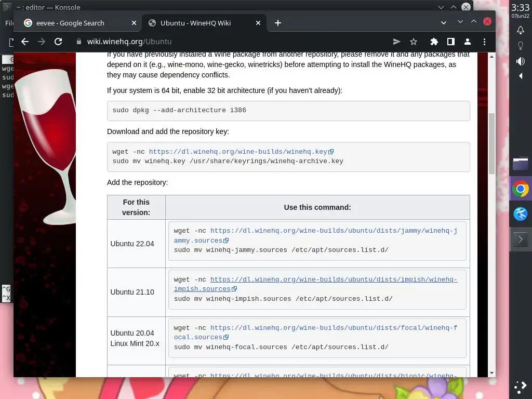
Task: Open the application launcher icon in panel
Action: pos(521,387)
